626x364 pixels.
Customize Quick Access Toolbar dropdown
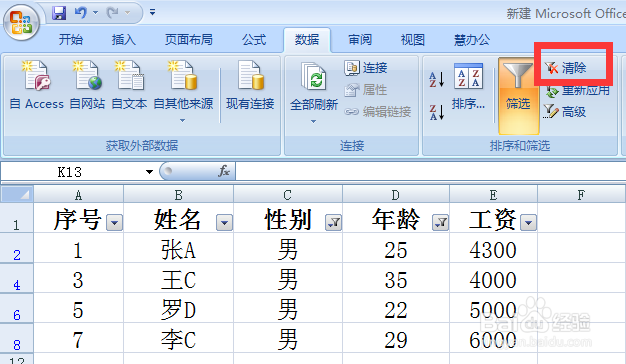[x=153, y=12]
